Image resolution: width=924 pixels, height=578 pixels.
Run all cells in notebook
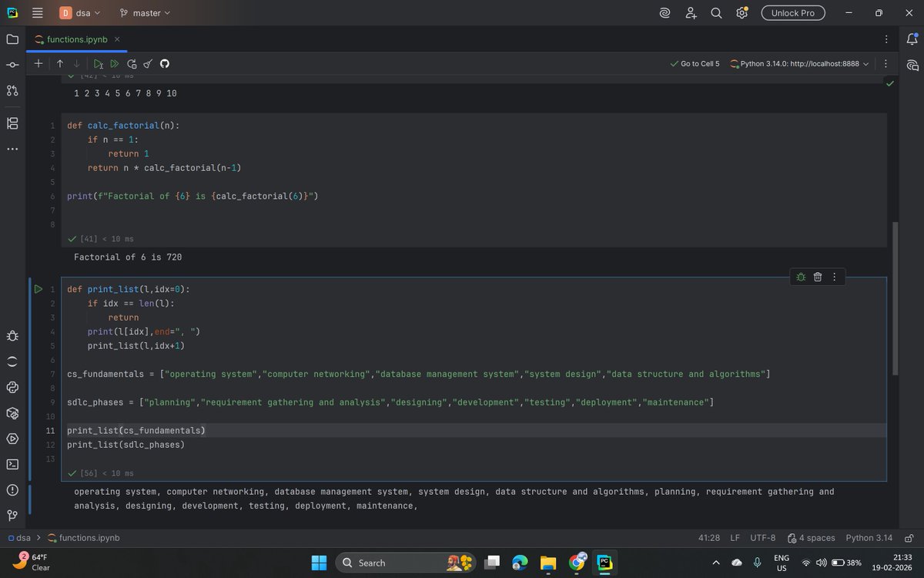coord(115,64)
